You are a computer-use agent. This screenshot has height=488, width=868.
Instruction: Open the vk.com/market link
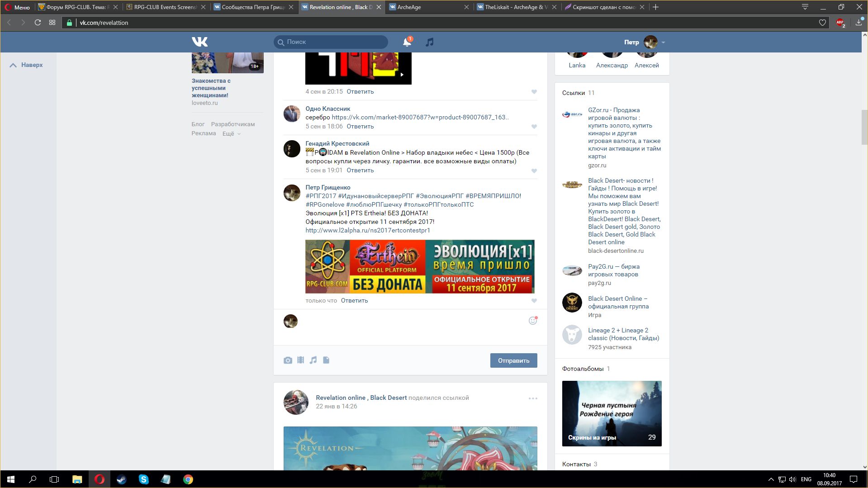click(420, 118)
